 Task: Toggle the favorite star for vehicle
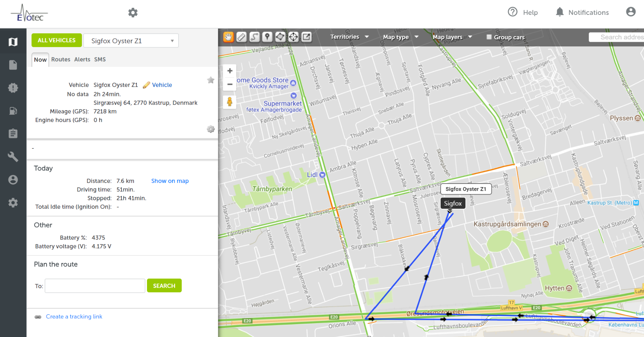point(211,80)
